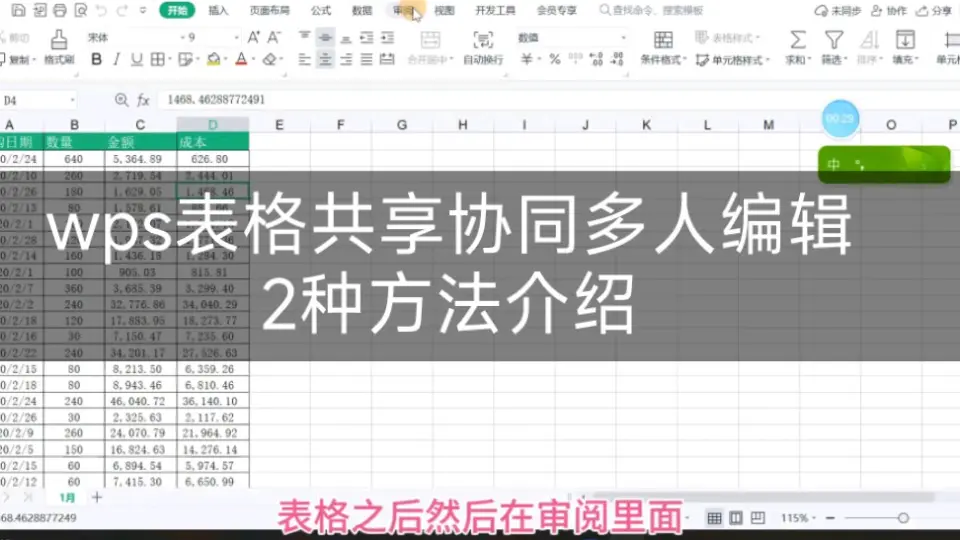Image resolution: width=960 pixels, height=540 pixels.
Task: Click the Filter funnel icon
Action: coord(833,40)
